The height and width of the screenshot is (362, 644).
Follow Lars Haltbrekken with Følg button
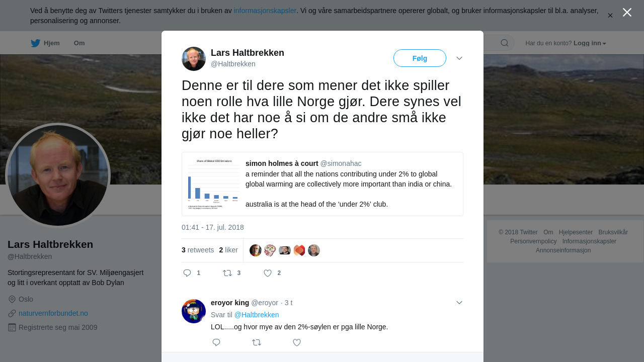pyautogui.click(x=420, y=58)
